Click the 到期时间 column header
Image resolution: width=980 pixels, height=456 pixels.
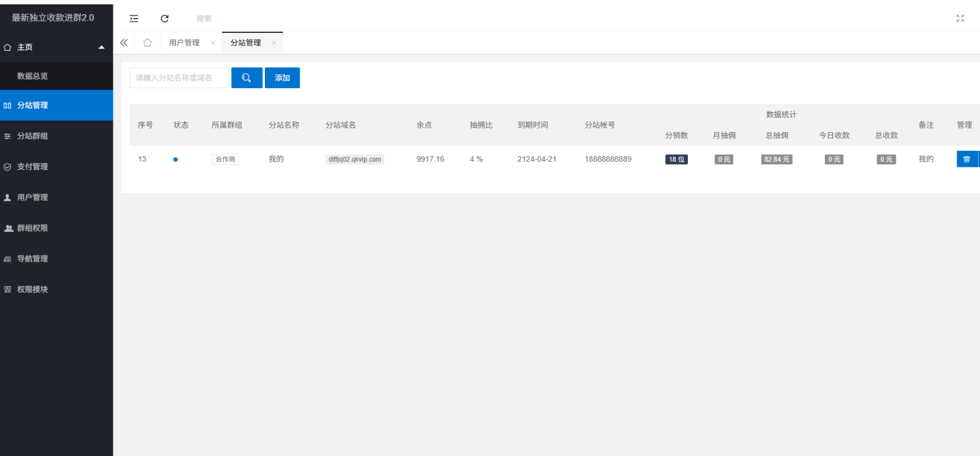point(533,125)
